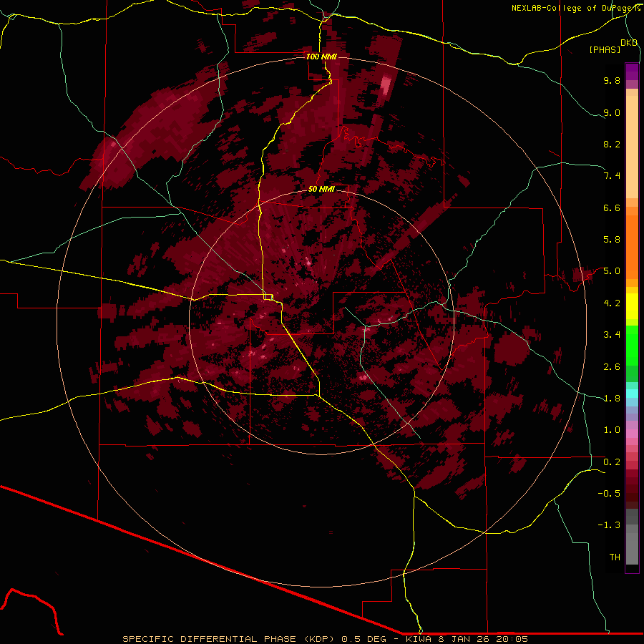Click the "(KDP)" abbreviation in the title
Screen dimensions: 644x644
319,639
